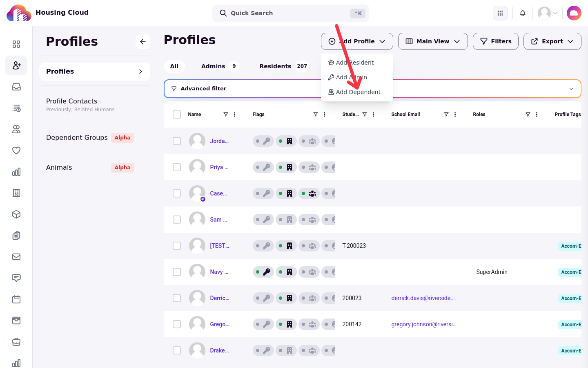Select the checkbox for Grego... row
The height and width of the screenshot is (368, 588).
pos(177,324)
